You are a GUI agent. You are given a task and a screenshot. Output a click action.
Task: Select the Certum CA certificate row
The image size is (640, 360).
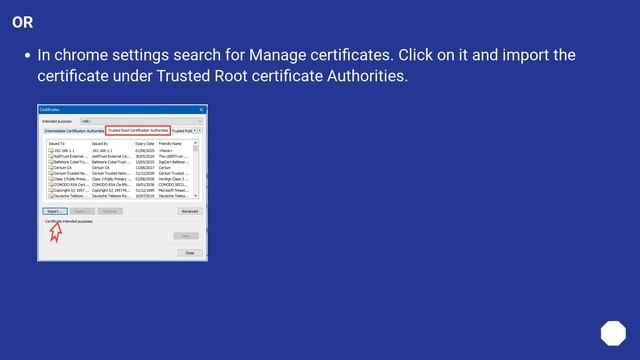[x=120, y=168]
